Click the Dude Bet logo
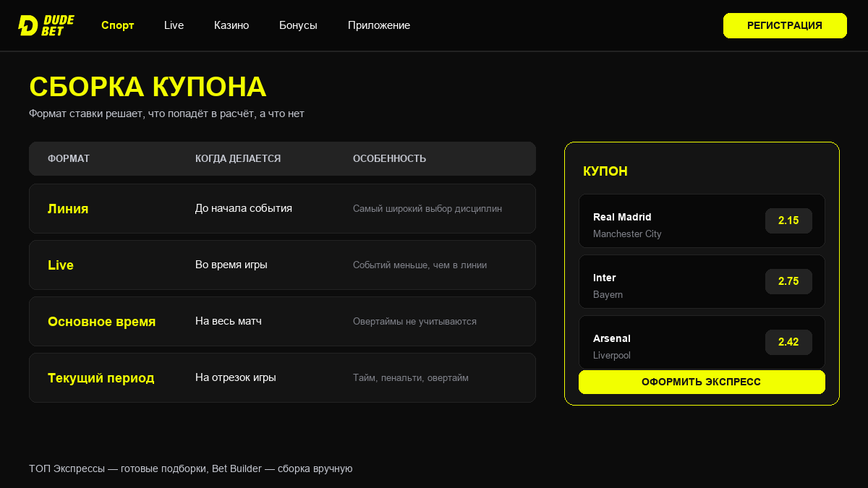 tap(46, 25)
